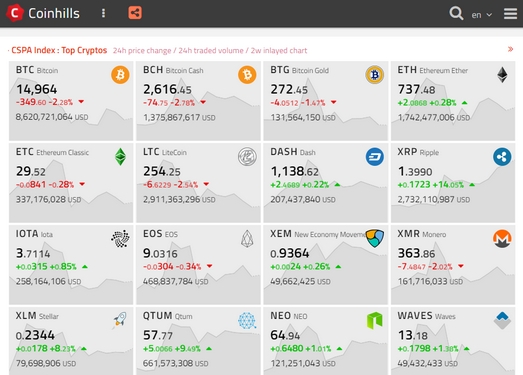This screenshot has height=375, width=523.
Task: Click the Ethereum diamond icon
Action: point(502,75)
